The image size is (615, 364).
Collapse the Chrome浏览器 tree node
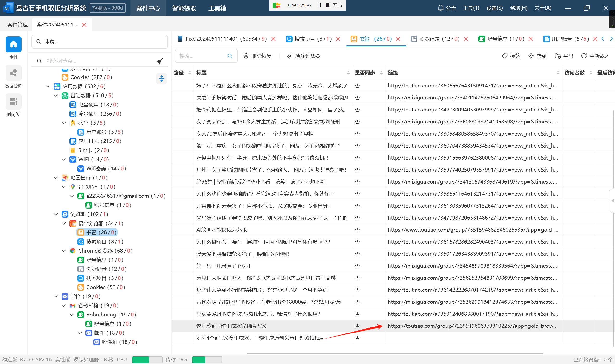click(64, 251)
